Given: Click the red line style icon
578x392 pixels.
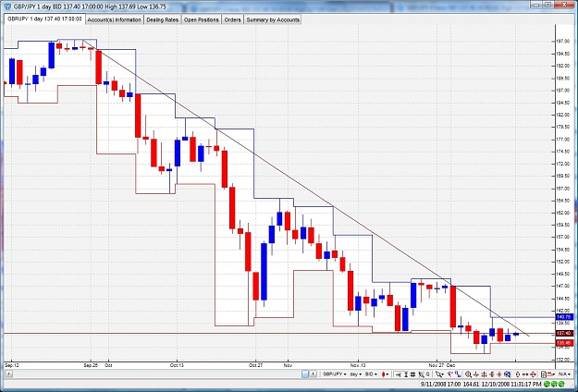Looking at the screenshot, I should [x=549, y=374].
